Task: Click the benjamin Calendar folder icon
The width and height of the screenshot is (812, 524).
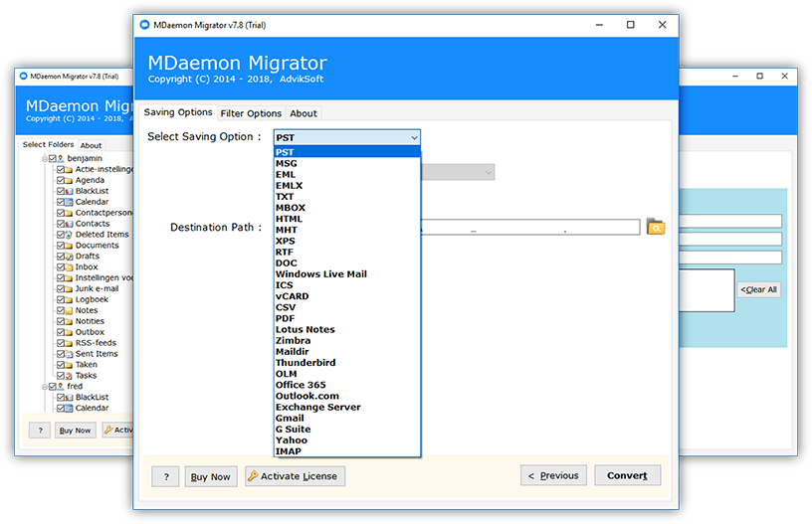Action: (69, 202)
